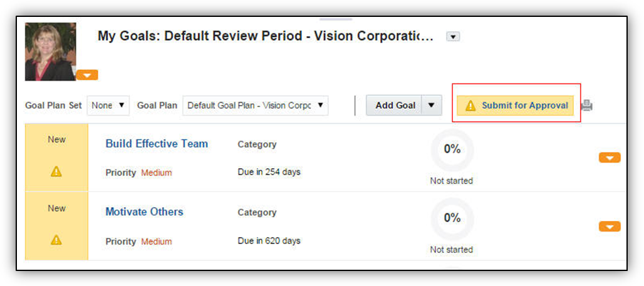
Task: Click Motivate Others 0% progress circle
Action: tap(452, 218)
